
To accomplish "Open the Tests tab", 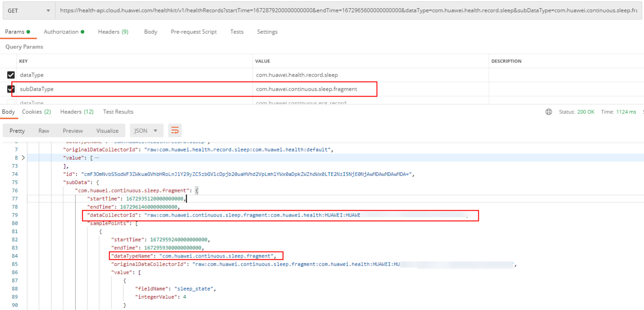I will 237,32.
